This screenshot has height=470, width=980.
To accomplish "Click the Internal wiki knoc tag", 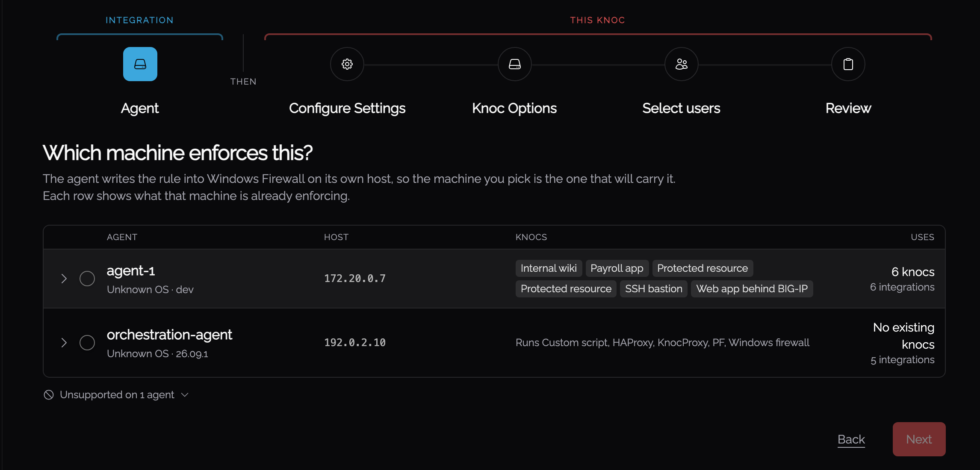I will point(549,268).
